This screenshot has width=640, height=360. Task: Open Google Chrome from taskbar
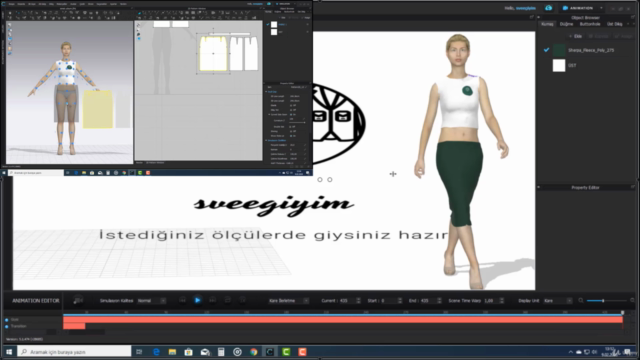click(x=254, y=352)
